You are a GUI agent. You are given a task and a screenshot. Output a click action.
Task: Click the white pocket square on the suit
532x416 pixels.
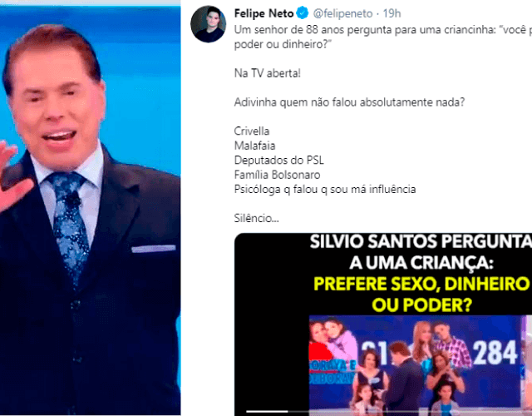pos(153,249)
